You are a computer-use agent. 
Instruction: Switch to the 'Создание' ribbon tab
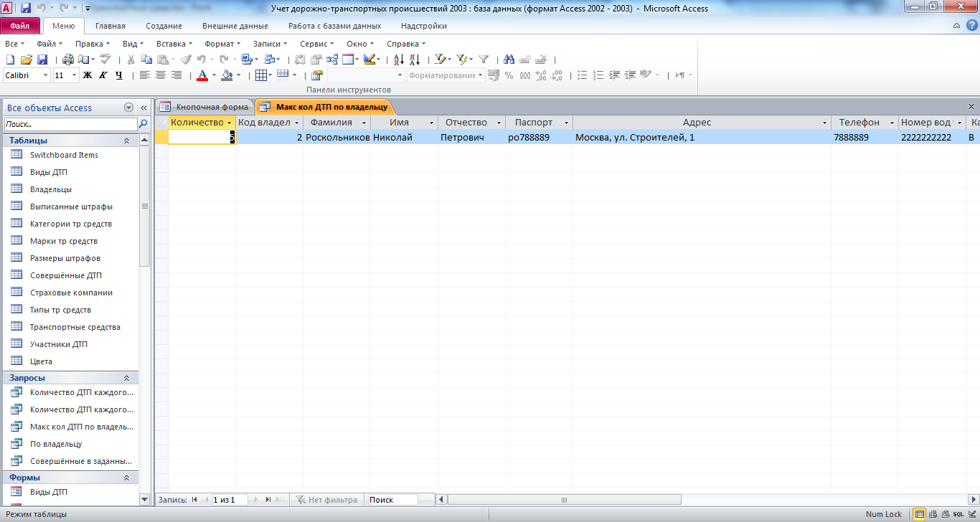coord(164,26)
